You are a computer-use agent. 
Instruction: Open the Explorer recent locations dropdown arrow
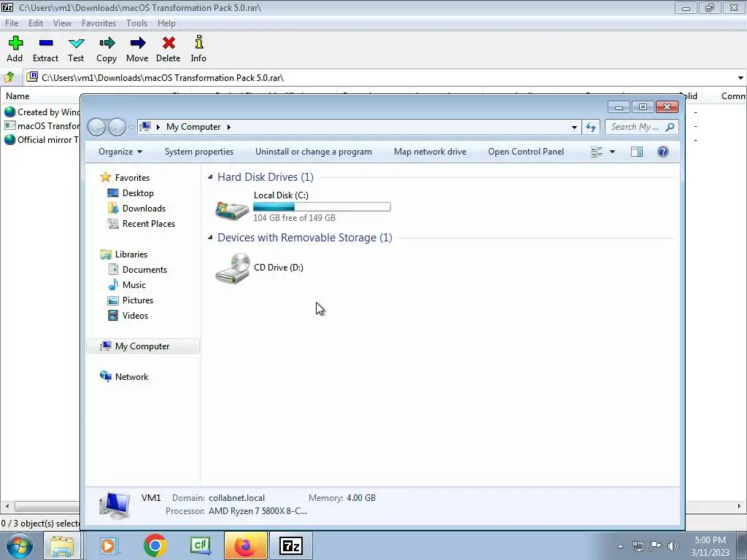pyautogui.click(x=131, y=127)
